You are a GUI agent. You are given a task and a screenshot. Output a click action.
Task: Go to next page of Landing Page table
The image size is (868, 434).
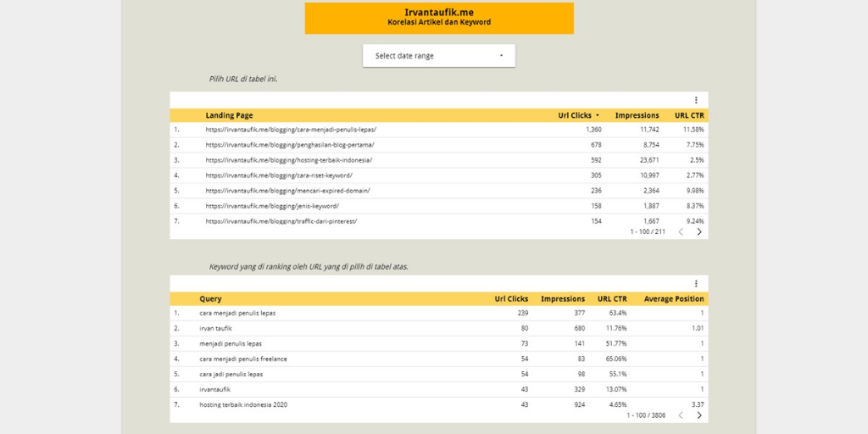tap(699, 232)
